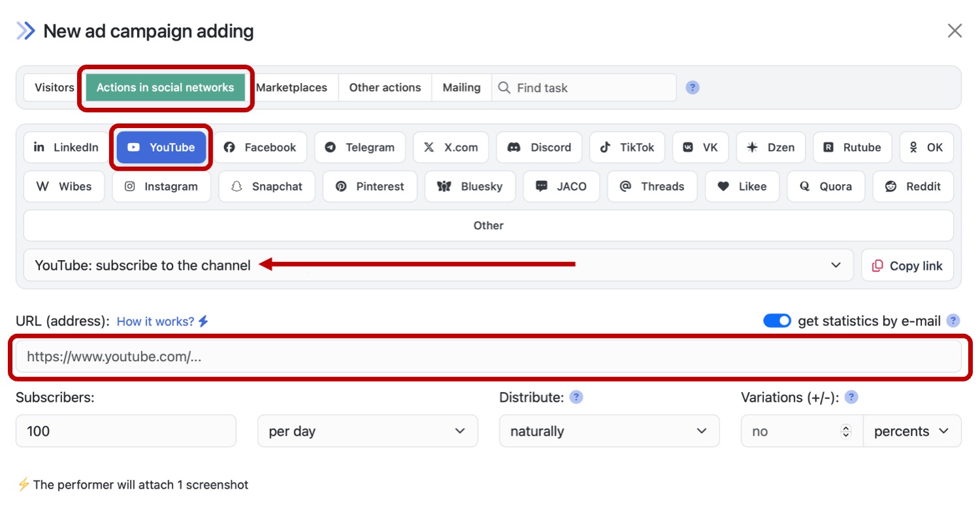This screenshot has width=980, height=505.
Task: Select the Instagram network option
Action: [x=161, y=187]
